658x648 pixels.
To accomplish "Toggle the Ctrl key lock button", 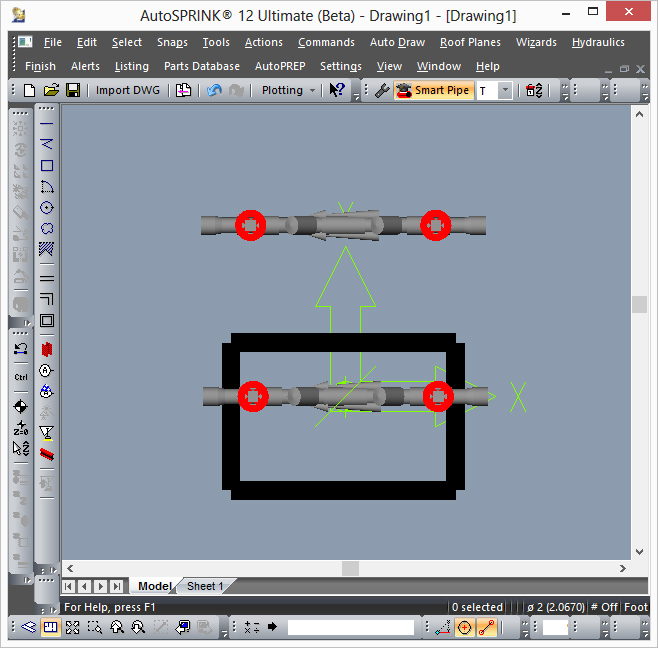I will 21,378.
